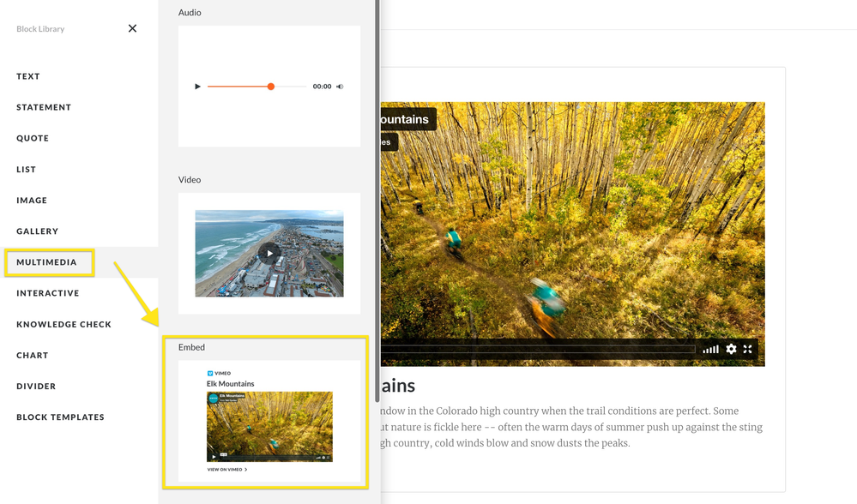Select the Knowledge Check category
857x504 pixels.
63,324
